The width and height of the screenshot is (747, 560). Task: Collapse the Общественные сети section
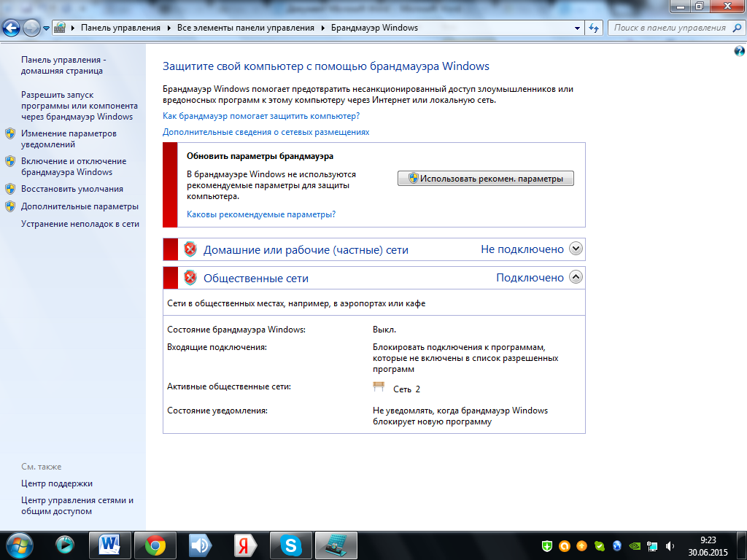[x=576, y=277]
